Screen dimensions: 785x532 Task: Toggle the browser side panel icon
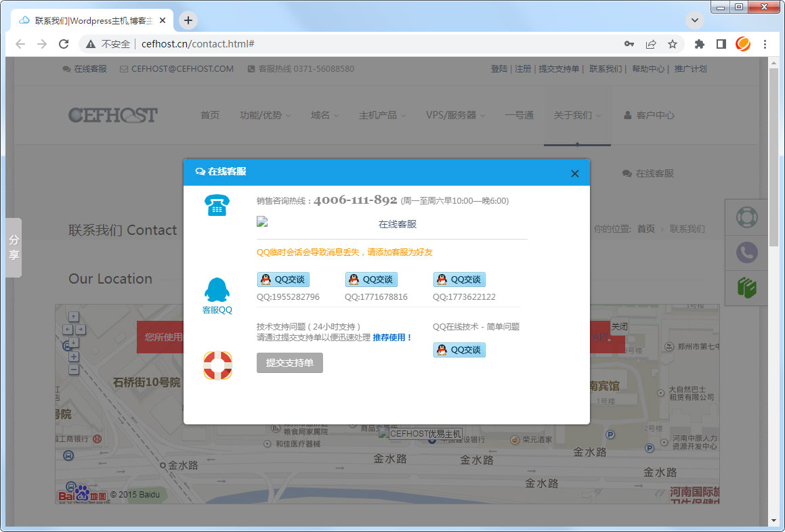coord(721,44)
